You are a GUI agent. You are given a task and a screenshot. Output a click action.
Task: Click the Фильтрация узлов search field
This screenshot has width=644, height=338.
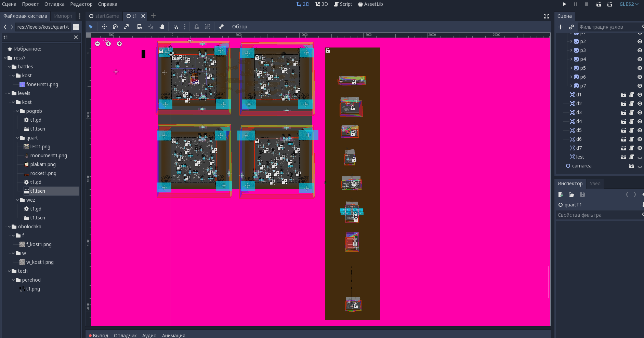click(x=610, y=27)
